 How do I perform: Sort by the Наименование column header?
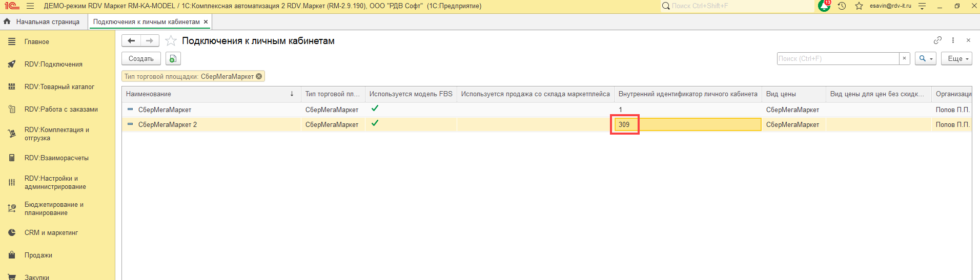[211, 94]
